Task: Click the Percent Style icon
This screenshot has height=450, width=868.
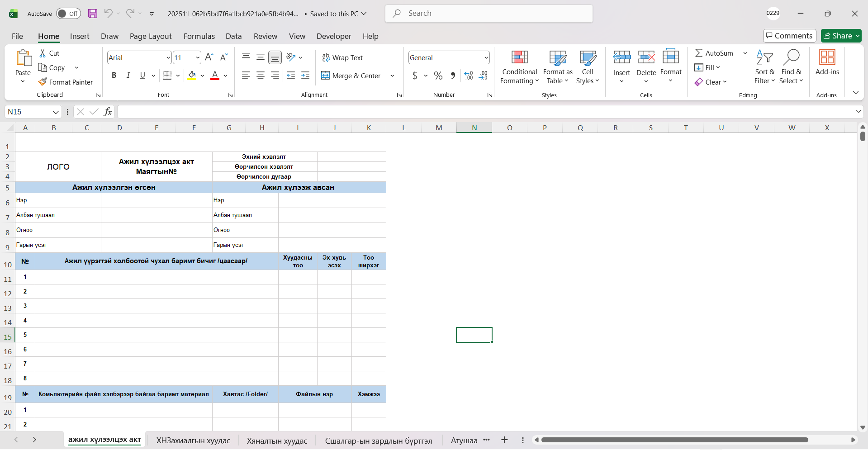Action: coord(438,76)
